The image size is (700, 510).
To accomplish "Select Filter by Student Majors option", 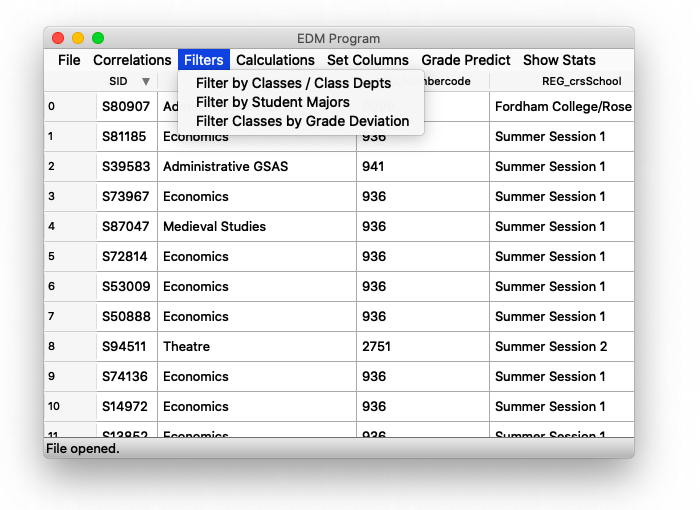I will (x=273, y=102).
